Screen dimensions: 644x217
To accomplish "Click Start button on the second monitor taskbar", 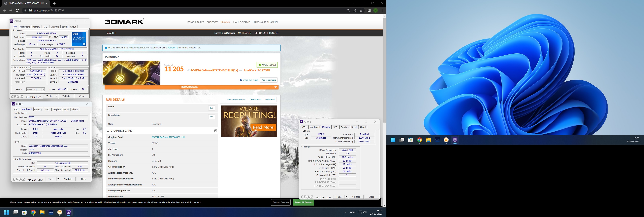I will [393, 140].
